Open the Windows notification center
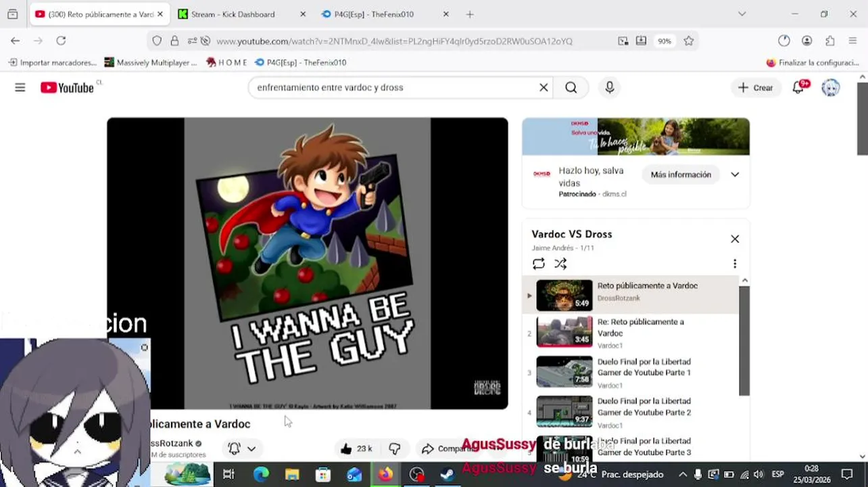Image resolution: width=868 pixels, height=487 pixels. 847,474
